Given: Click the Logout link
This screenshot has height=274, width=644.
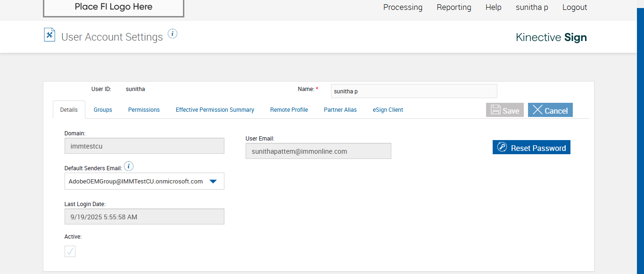Looking at the screenshot, I should pyautogui.click(x=575, y=8).
